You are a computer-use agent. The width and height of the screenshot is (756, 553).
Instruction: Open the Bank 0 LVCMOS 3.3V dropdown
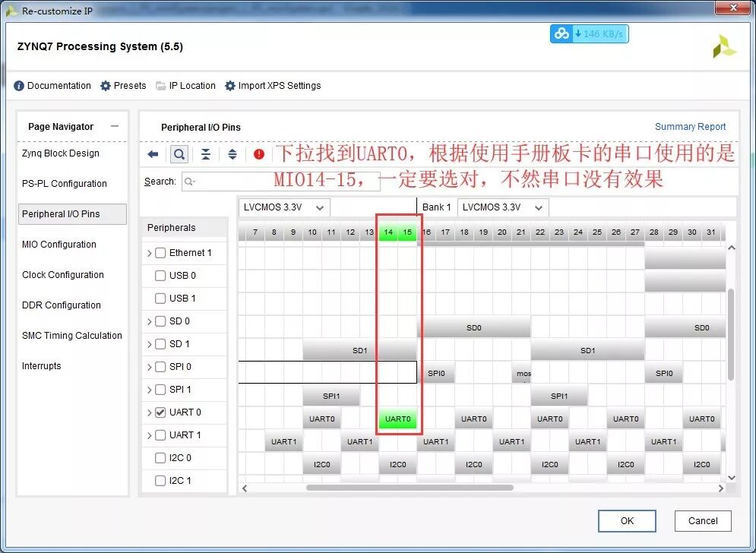click(x=284, y=207)
